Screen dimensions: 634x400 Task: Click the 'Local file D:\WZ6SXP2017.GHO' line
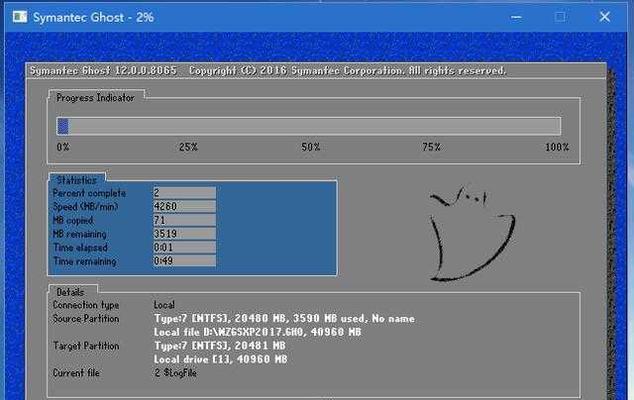coord(258,332)
